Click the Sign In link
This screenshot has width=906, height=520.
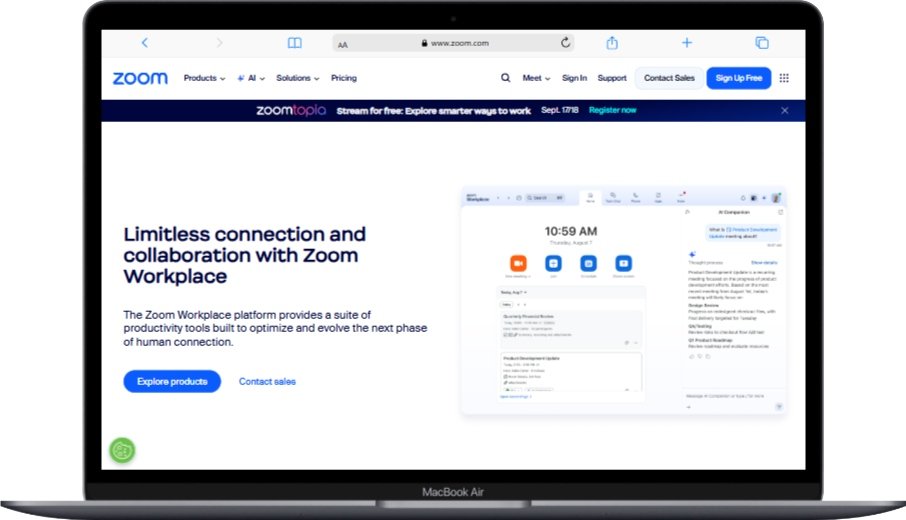click(574, 78)
